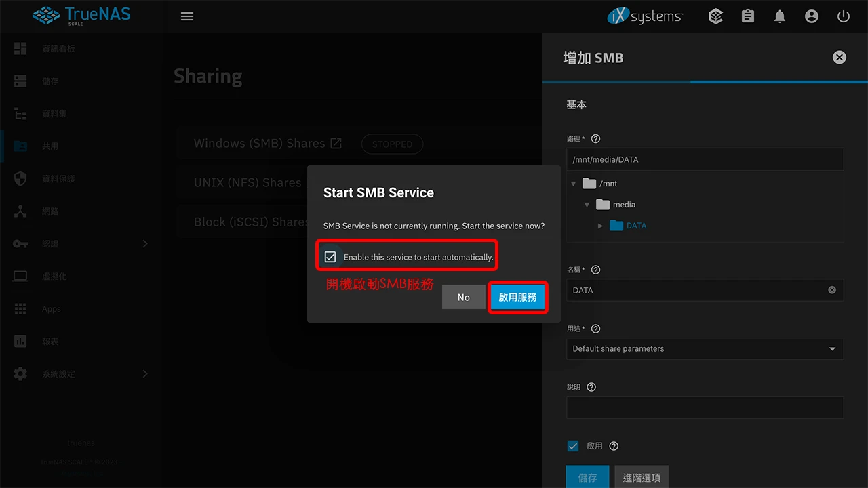Clear the 名稱 field with the X icon

832,290
